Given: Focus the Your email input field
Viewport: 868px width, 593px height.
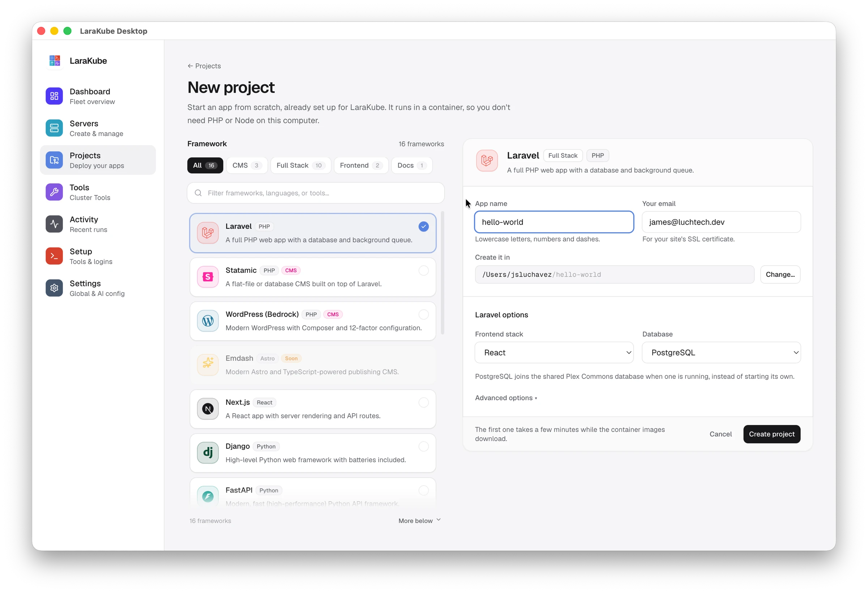Looking at the screenshot, I should (721, 222).
